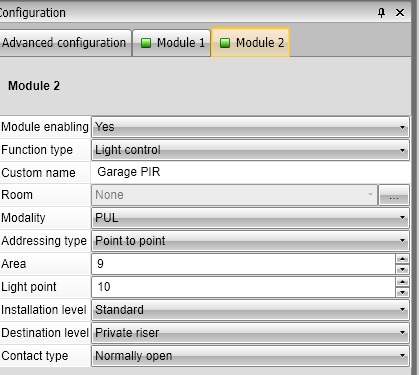
Task: Open the Installation level dropdown
Action: 250,310
